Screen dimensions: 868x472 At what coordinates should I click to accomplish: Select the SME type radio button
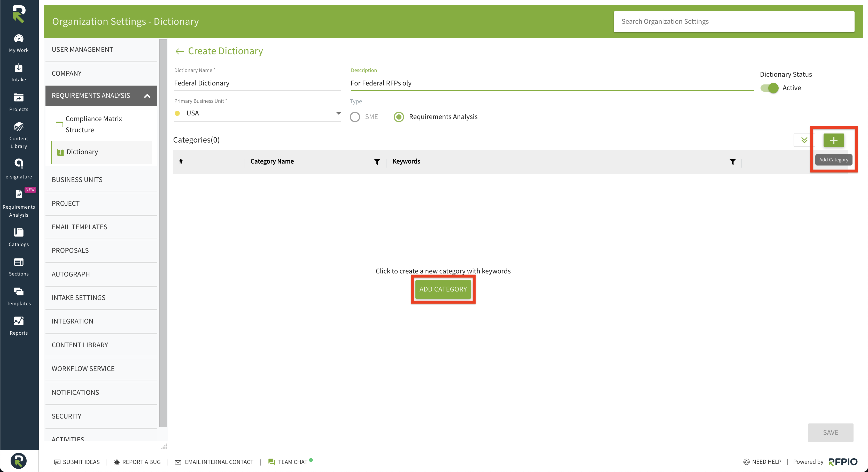[355, 117]
